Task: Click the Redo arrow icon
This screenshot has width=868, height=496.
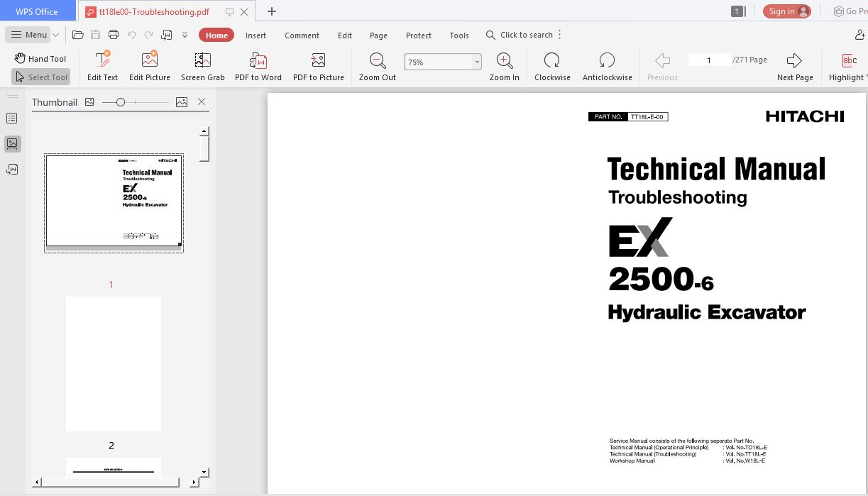Action: click(148, 35)
